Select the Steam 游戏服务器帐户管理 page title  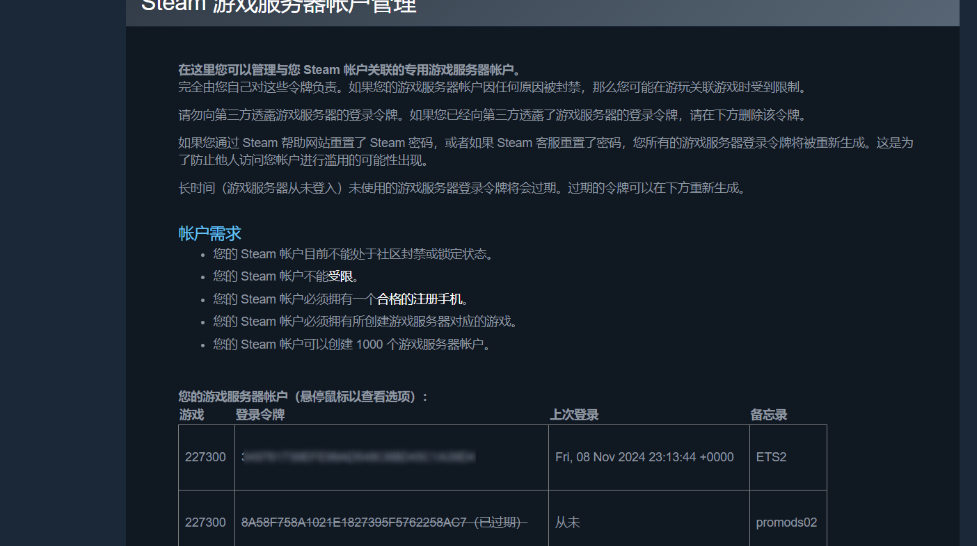[x=279, y=6]
